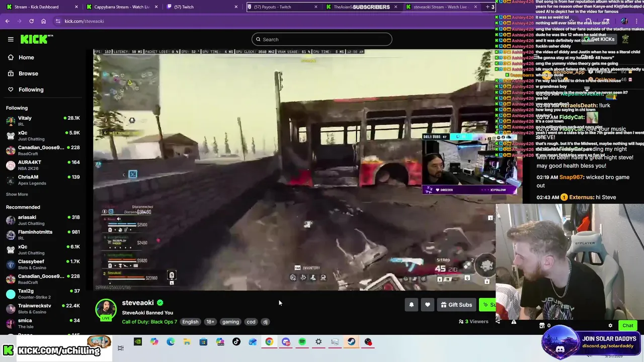Select the dj tag
The width and height of the screenshot is (644, 362).
(265, 322)
